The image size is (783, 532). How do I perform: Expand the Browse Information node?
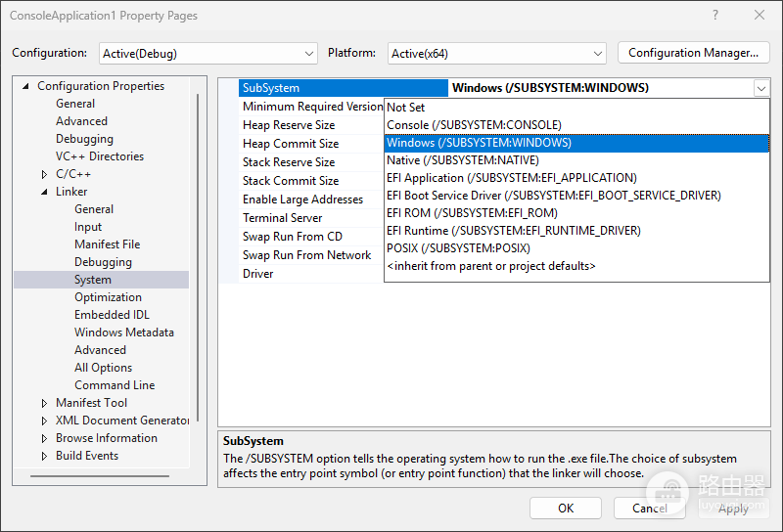(44, 438)
